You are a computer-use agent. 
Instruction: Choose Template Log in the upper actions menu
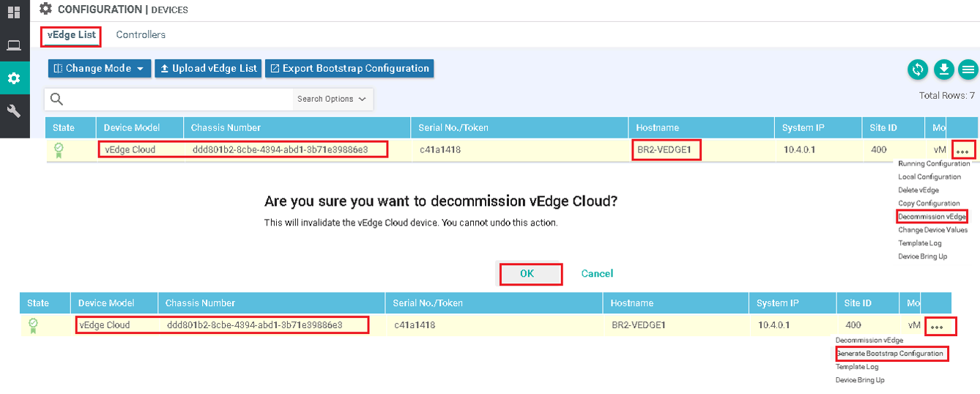[920, 243]
